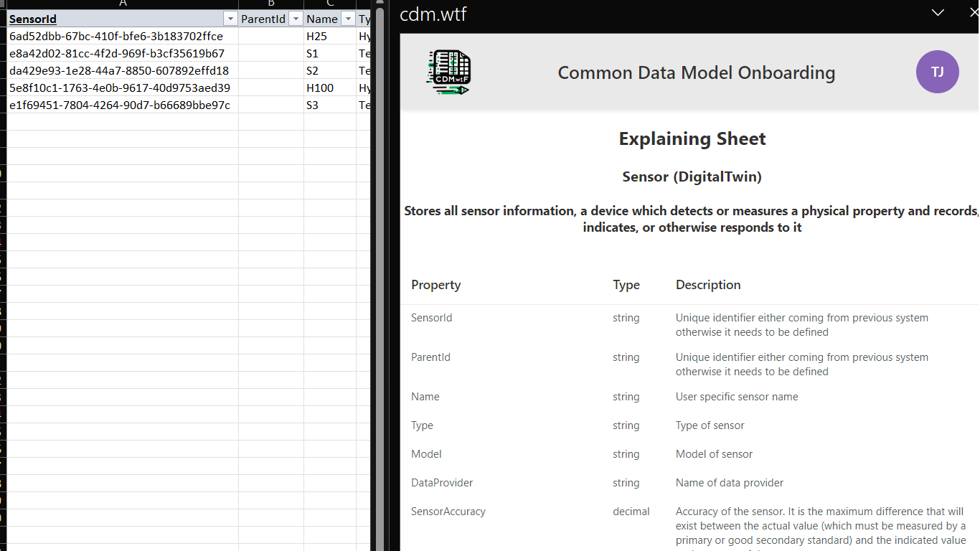Select column A header
The height and width of the screenshot is (551, 980).
[123, 4]
